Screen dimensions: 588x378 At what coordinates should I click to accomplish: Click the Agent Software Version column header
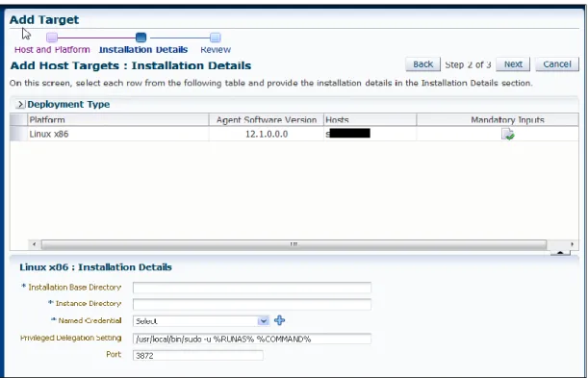coord(267,120)
